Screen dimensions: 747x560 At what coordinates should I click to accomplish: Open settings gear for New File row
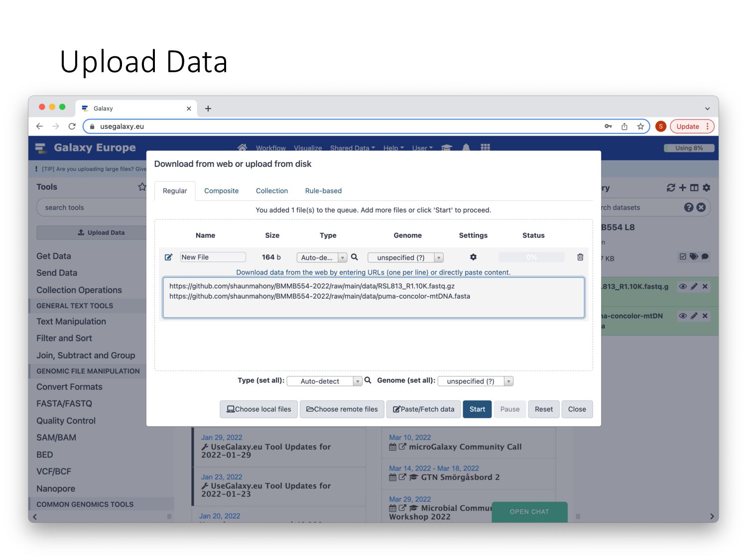pyautogui.click(x=473, y=257)
